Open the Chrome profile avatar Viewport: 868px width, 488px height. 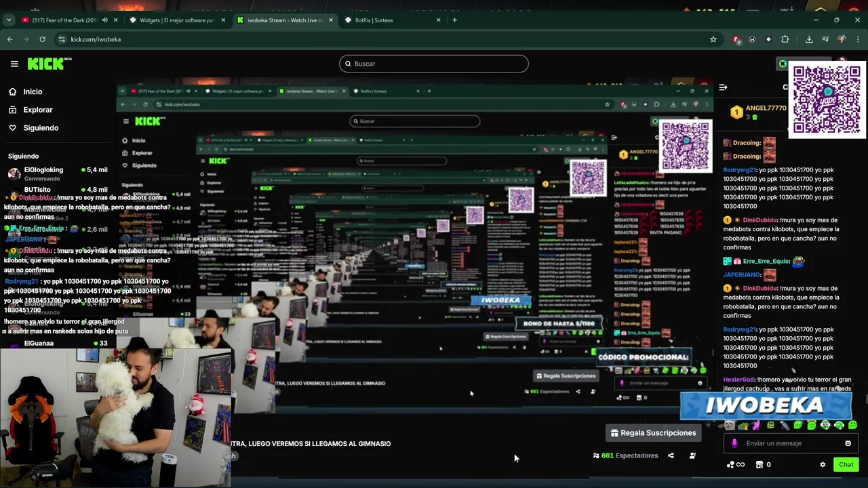842,39
